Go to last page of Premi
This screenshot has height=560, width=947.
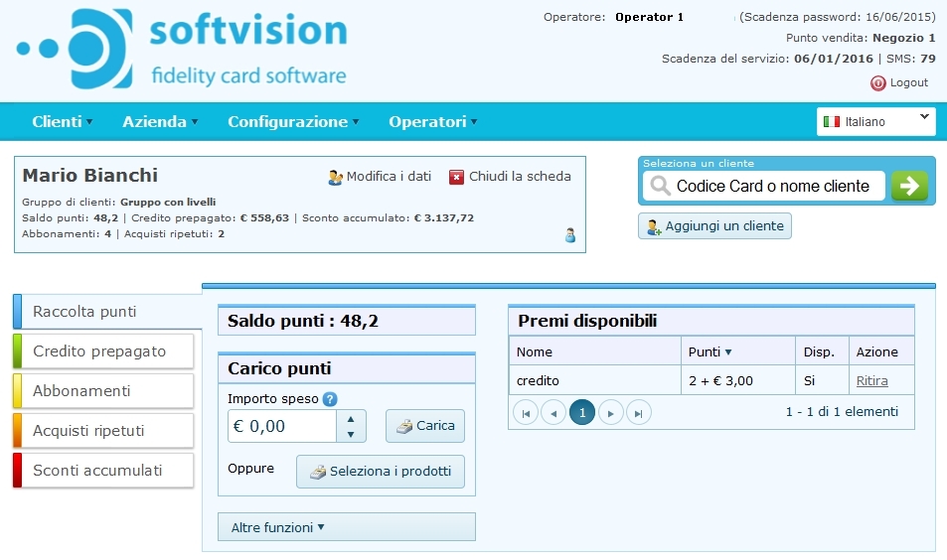[639, 413]
